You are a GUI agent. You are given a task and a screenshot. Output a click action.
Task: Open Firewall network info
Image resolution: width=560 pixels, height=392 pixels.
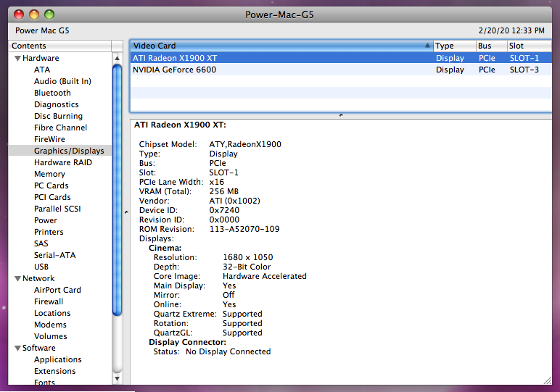click(x=48, y=301)
